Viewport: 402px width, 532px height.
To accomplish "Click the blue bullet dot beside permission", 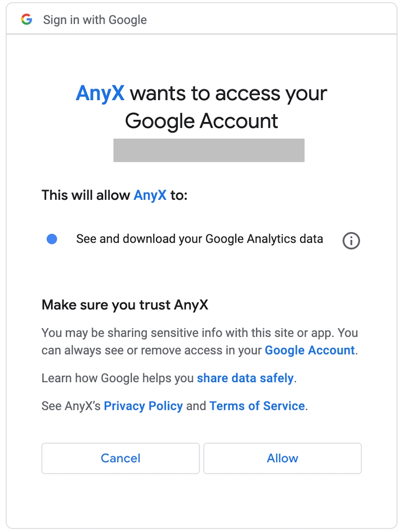I will tap(52, 240).
